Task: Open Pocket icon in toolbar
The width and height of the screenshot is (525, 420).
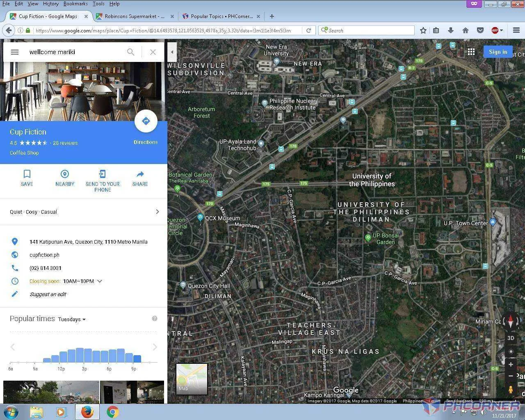Action: (480, 30)
